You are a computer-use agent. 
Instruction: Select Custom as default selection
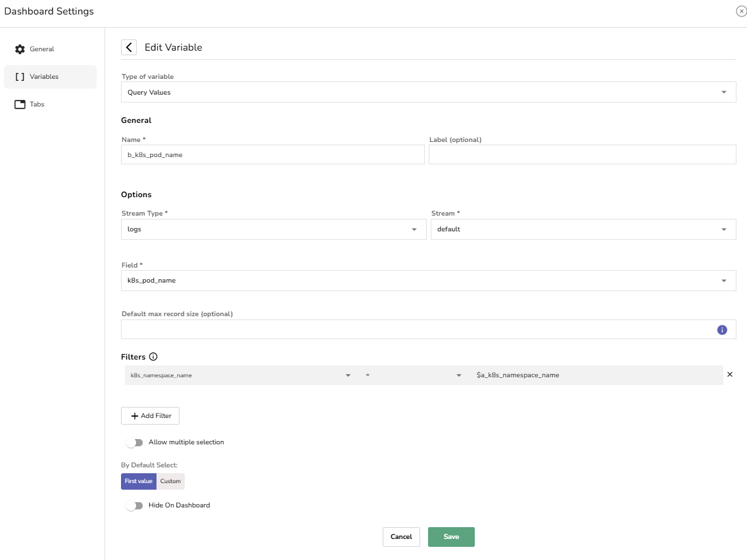point(170,481)
